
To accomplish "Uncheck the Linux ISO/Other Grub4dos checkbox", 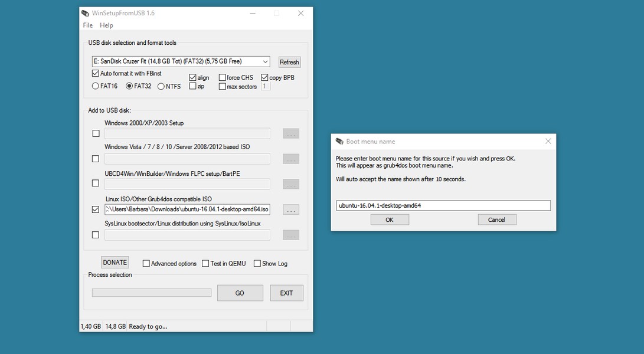I will point(96,209).
